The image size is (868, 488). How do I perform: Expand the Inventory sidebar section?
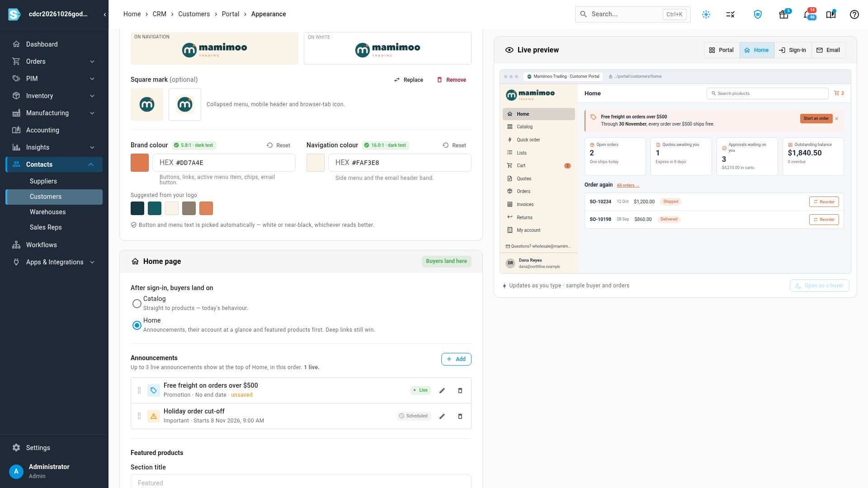tap(92, 96)
